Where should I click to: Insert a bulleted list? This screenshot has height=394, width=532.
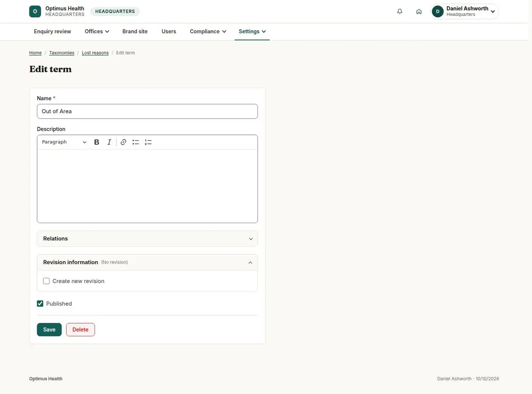(x=136, y=142)
